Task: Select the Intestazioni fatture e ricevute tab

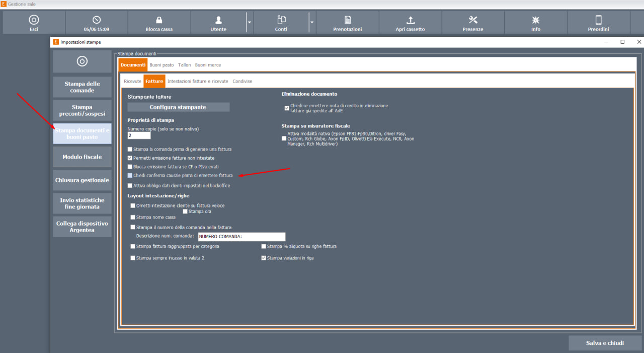Action: click(x=198, y=81)
